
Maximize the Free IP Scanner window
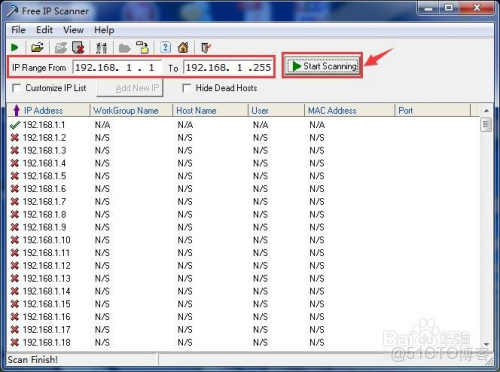[449, 8]
